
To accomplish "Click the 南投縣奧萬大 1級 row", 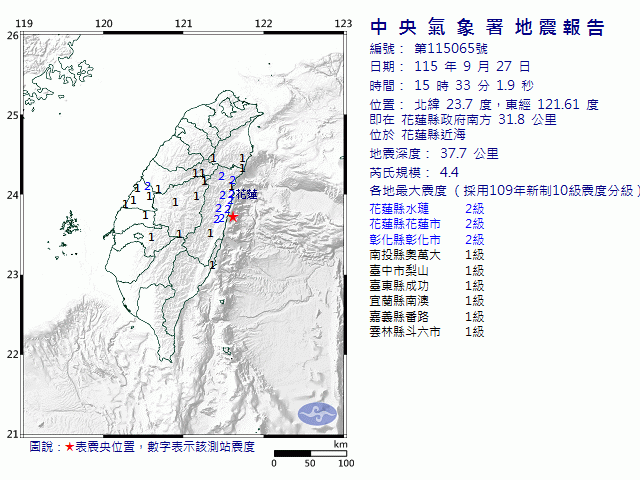I will point(427,255).
